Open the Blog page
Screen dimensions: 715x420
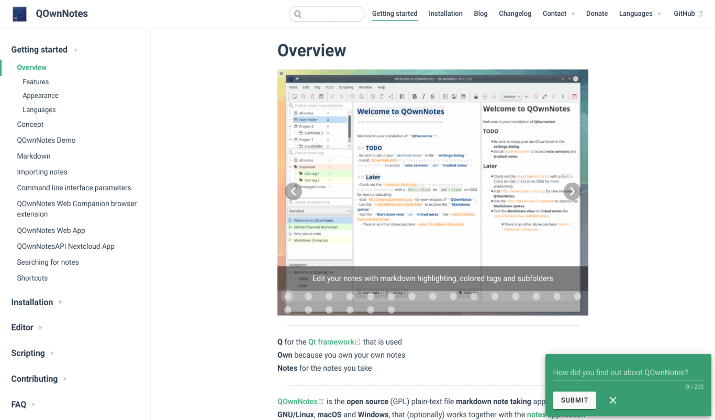click(x=480, y=14)
